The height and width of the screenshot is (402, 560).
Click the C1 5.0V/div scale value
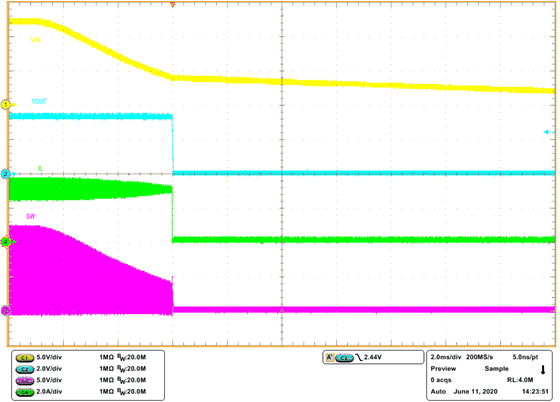tap(49, 357)
